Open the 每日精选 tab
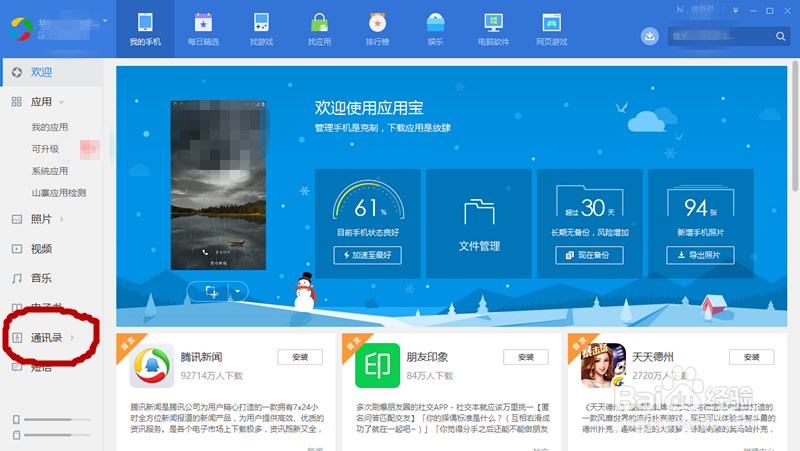The height and width of the screenshot is (451, 800). click(x=203, y=29)
